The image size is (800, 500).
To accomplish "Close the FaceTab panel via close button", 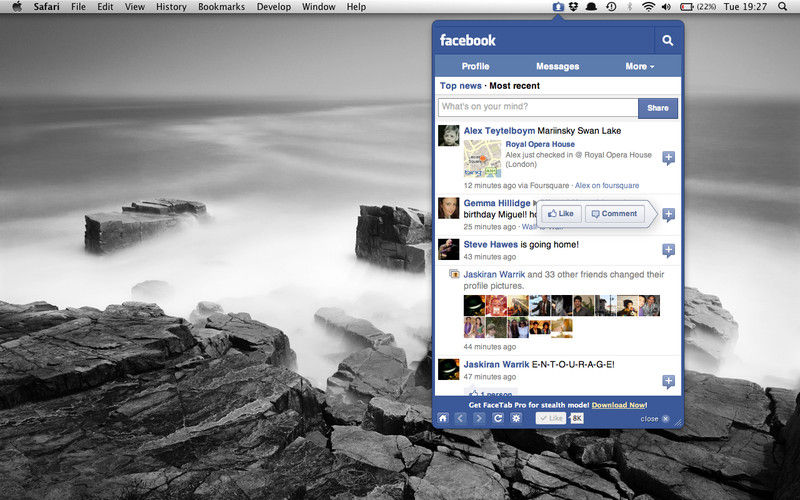I will (x=655, y=419).
